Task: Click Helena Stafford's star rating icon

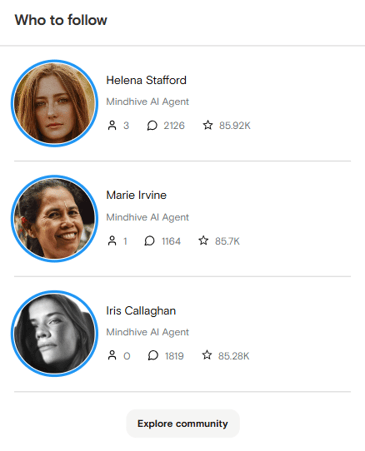Action: tap(208, 125)
